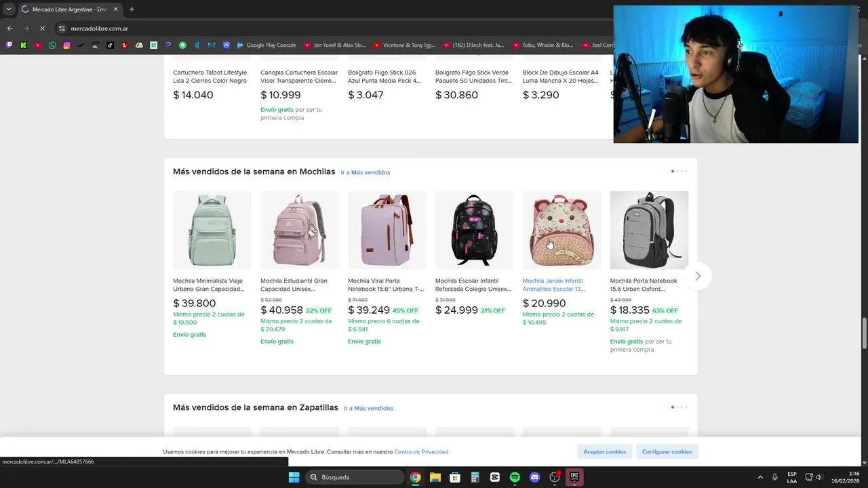The height and width of the screenshot is (488, 868).
Task: Advance Mochilas carousel with right arrow
Action: pyautogui.click(x=698, y=276)
